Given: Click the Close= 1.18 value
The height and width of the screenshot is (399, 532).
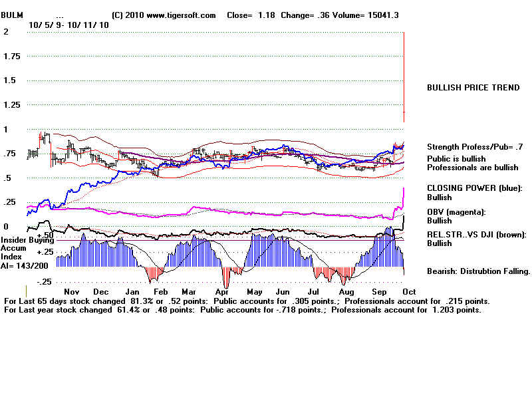Looking at the screenshot, I should [x=251, y=15].
